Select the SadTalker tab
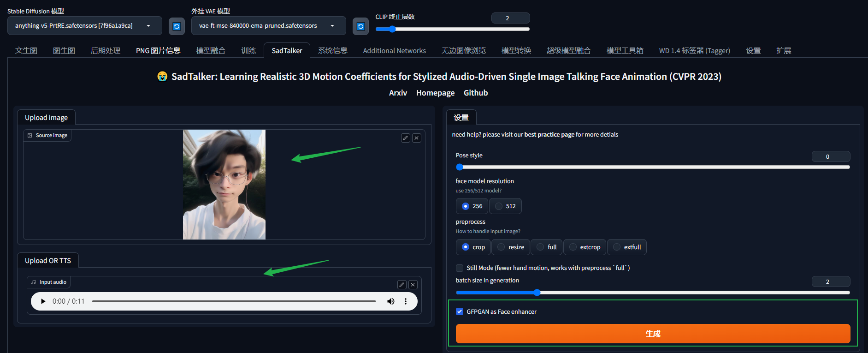The height and width of the screenshot is (353, 868). click(x=287, y=51)
